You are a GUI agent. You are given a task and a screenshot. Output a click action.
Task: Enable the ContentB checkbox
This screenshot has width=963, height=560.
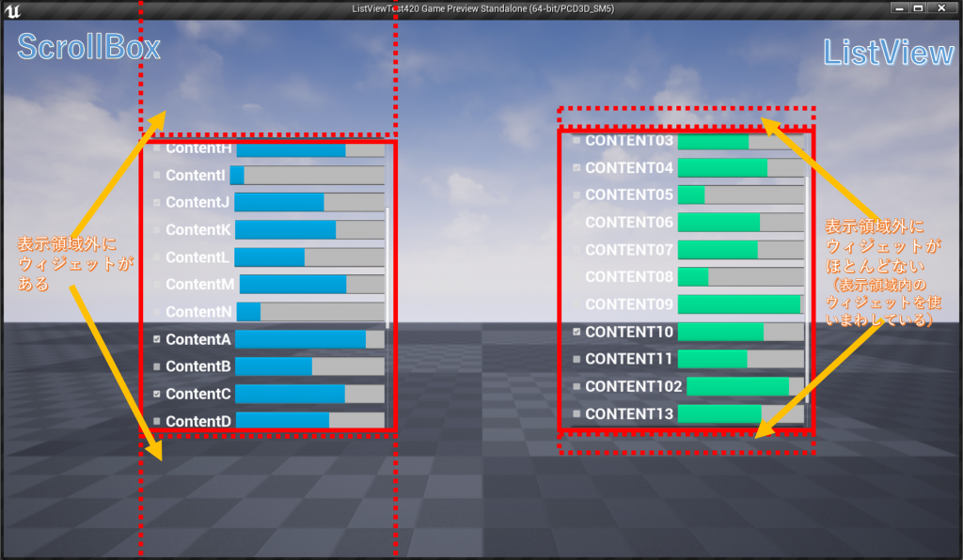(157, 366)
